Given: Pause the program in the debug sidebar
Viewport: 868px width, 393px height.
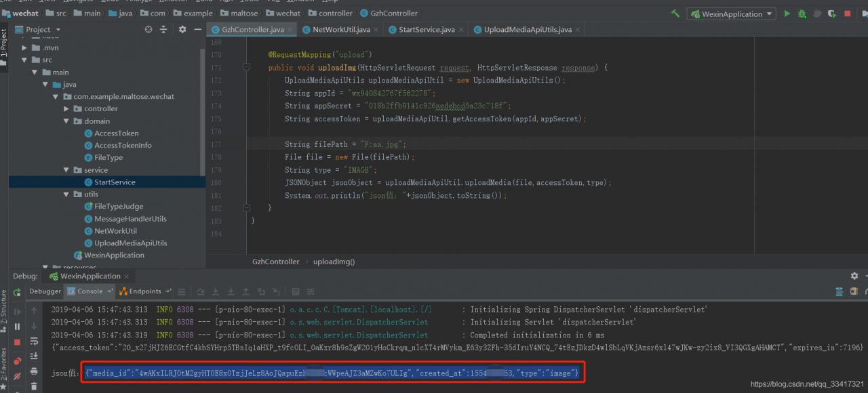Looking at the screenshot, I should pos(17,327).
